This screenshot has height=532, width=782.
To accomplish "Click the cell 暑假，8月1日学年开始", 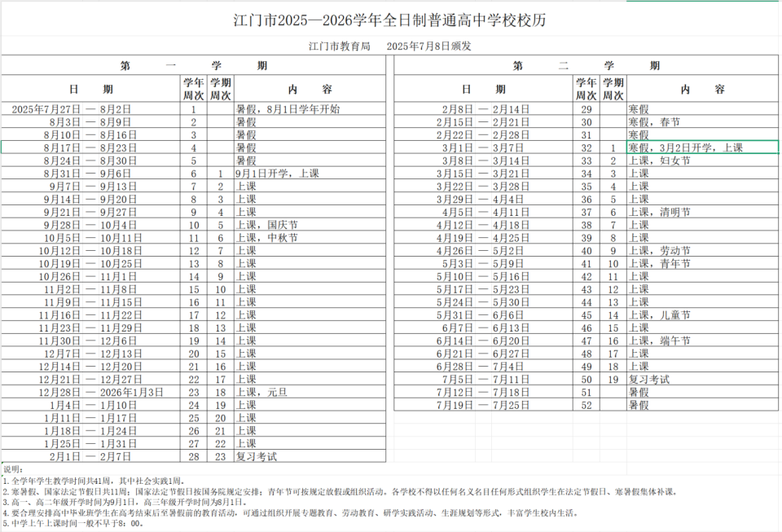I will (x=310, y=109).
